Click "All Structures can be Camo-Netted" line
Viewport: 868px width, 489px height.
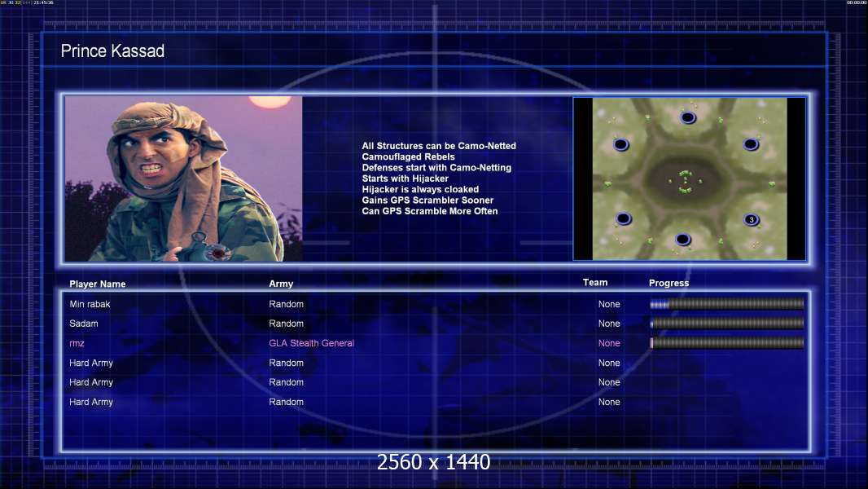point(439,146)
